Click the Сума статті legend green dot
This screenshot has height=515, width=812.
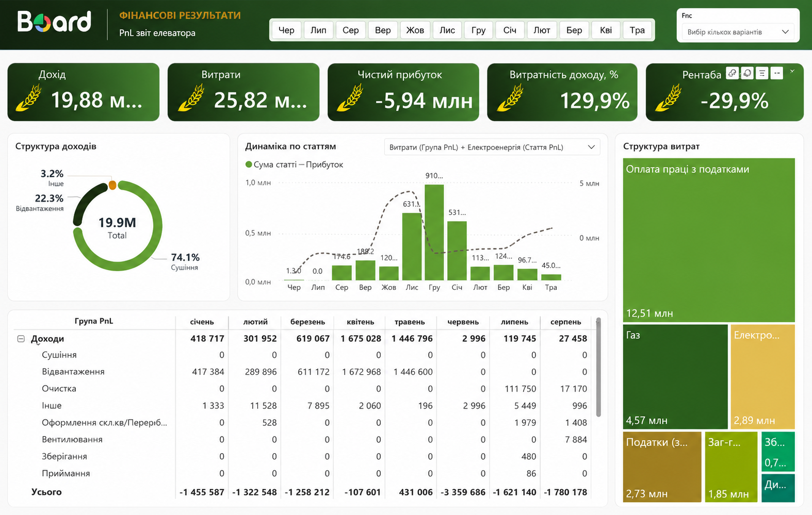pyautogui.click(x=249, y=164)
